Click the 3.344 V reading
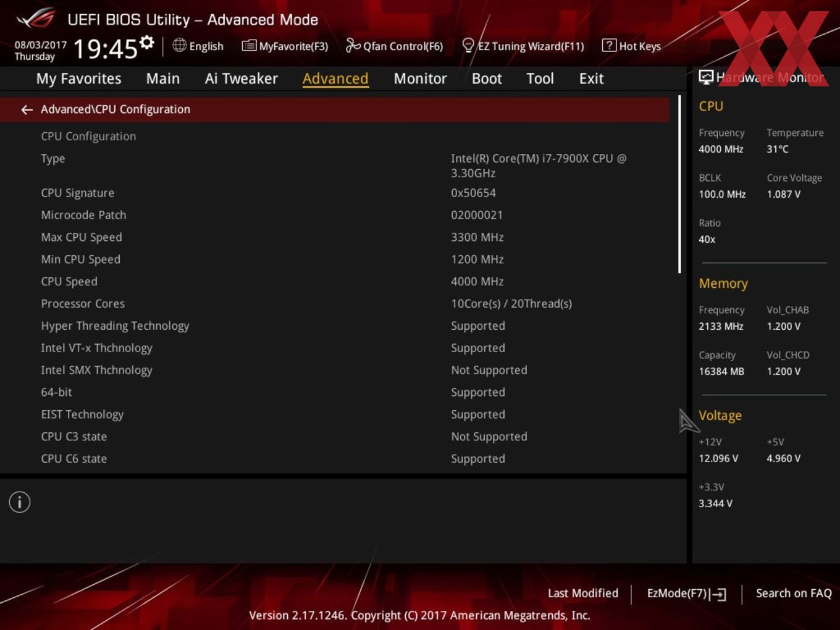840x630 pixels. click(715, 503)
